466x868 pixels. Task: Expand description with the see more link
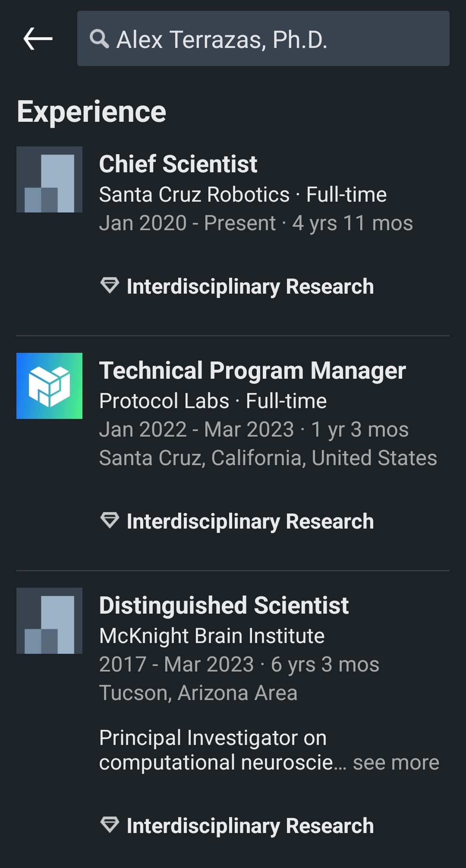click(x=396, y=763)
